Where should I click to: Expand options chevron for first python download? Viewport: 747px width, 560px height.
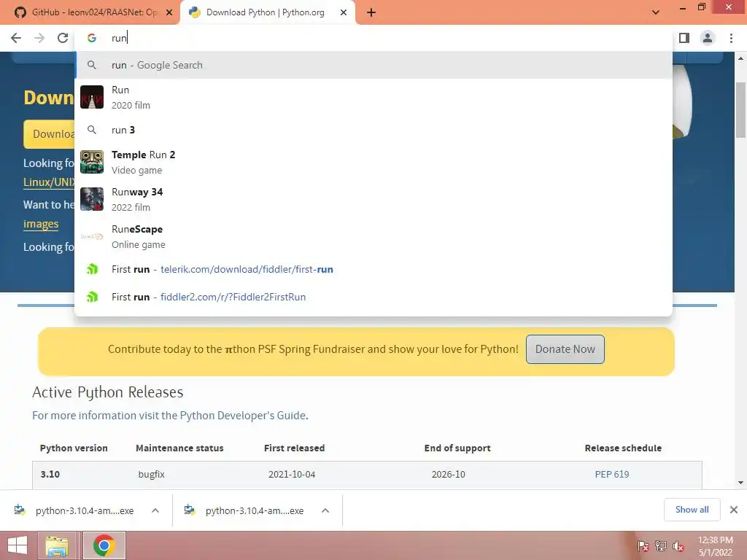[x=155, y=510]
